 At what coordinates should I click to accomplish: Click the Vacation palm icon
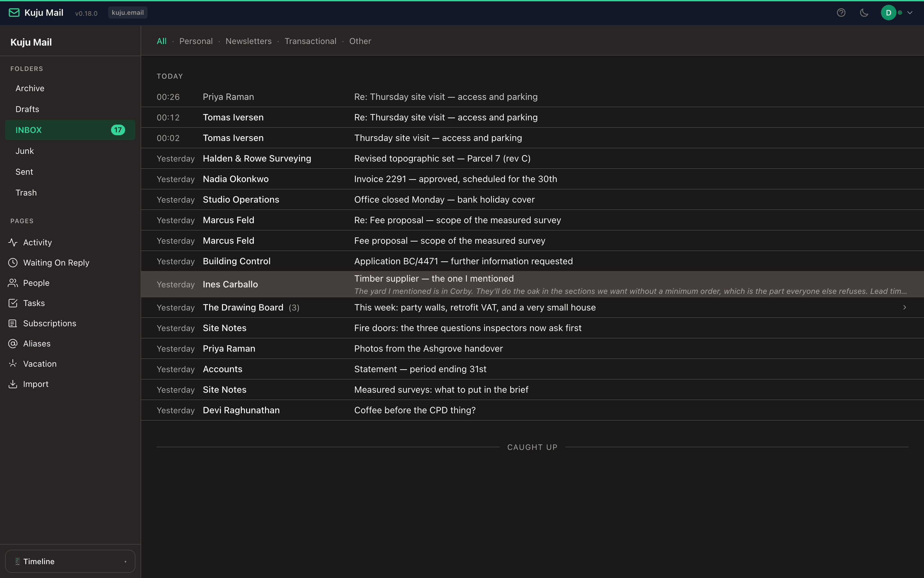13,364
